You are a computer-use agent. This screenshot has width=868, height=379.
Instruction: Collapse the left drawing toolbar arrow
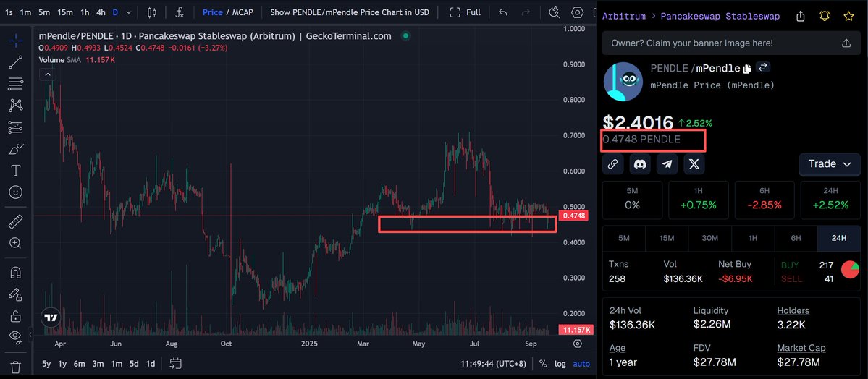tap(30, 334)
